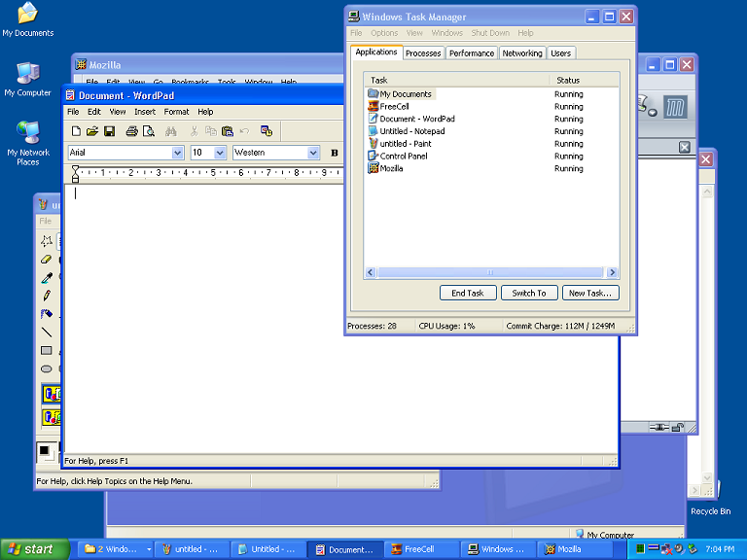
Task: Click the End Task button
Action: tap(468, 293)
